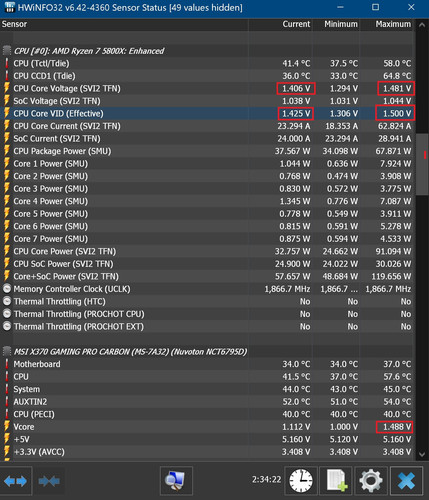Click the expand columns arrows button
This screenshot has width=429, height=500.
16,481
